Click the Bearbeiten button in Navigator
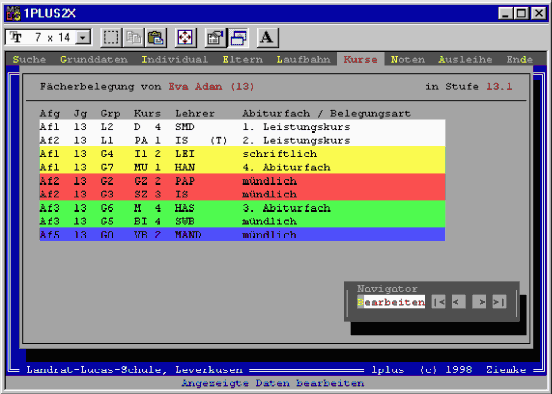 pos(391,302)
